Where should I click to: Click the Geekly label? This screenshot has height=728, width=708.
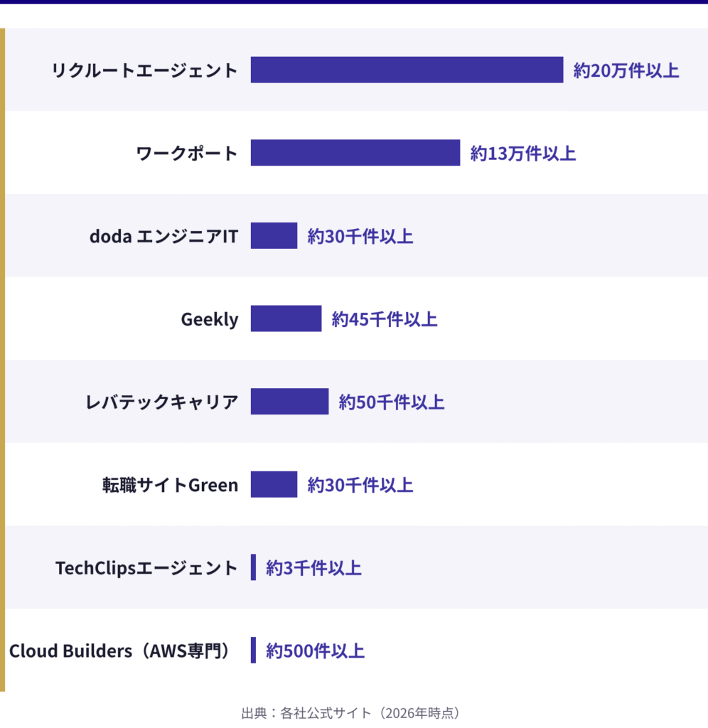[x=210, y=319]
